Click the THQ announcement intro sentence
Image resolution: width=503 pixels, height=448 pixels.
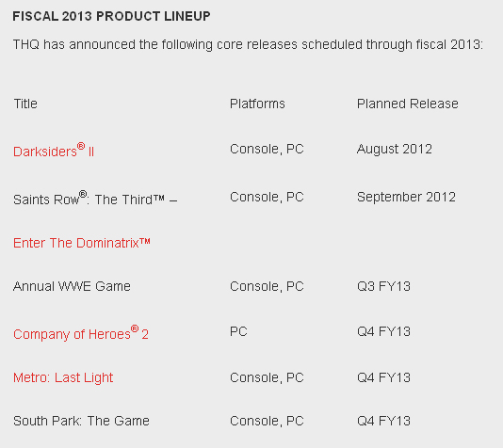pyautogui.click(x=248, y=44)
